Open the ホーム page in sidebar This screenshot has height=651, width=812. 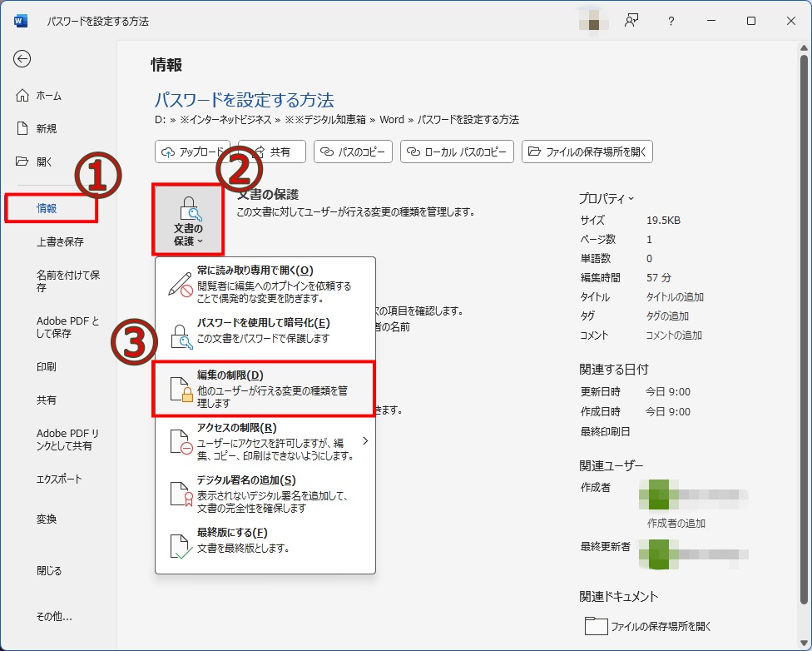pos(40,96)
